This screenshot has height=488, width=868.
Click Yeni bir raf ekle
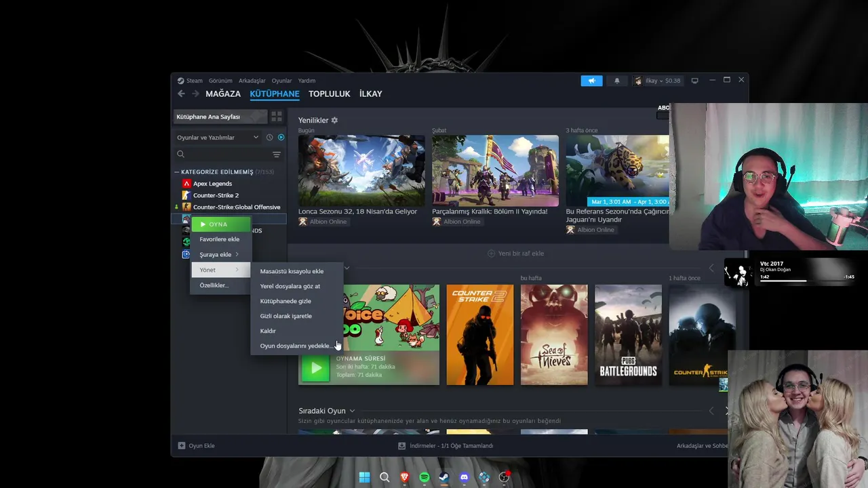pos(516,253)
